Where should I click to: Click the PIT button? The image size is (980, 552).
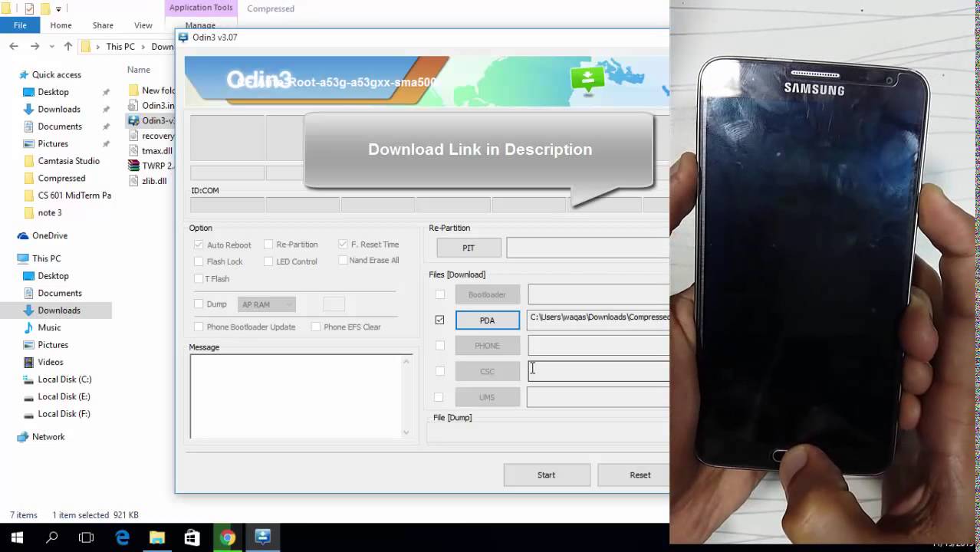[x=469, y=248]
